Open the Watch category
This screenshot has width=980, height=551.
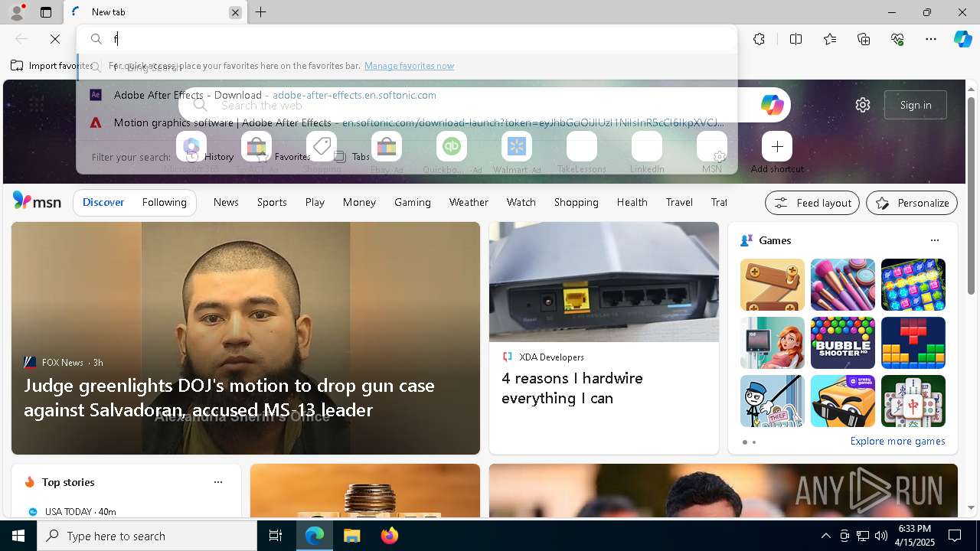[x=521, y=202]
